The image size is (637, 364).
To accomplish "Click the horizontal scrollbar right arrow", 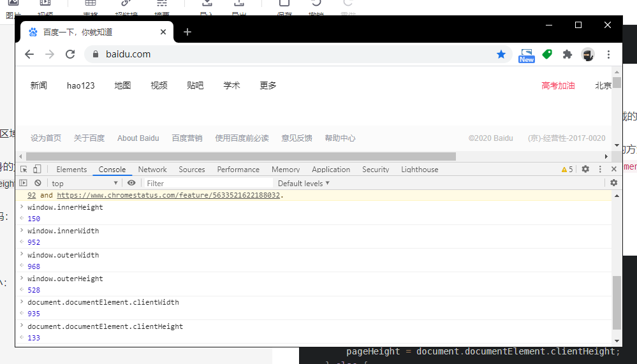I will click(606, 156).
